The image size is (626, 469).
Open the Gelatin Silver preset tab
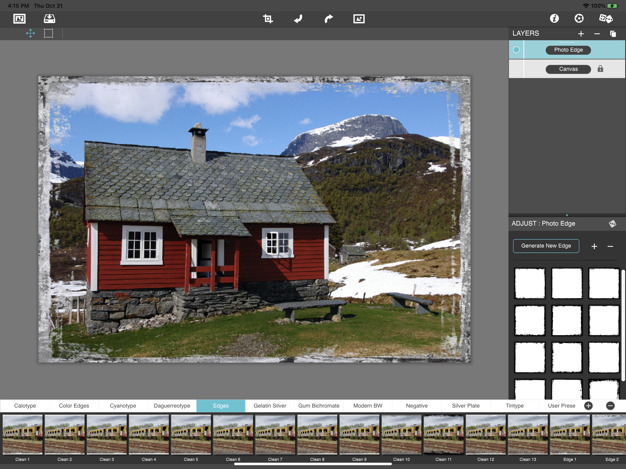click(x=270, y=406)
